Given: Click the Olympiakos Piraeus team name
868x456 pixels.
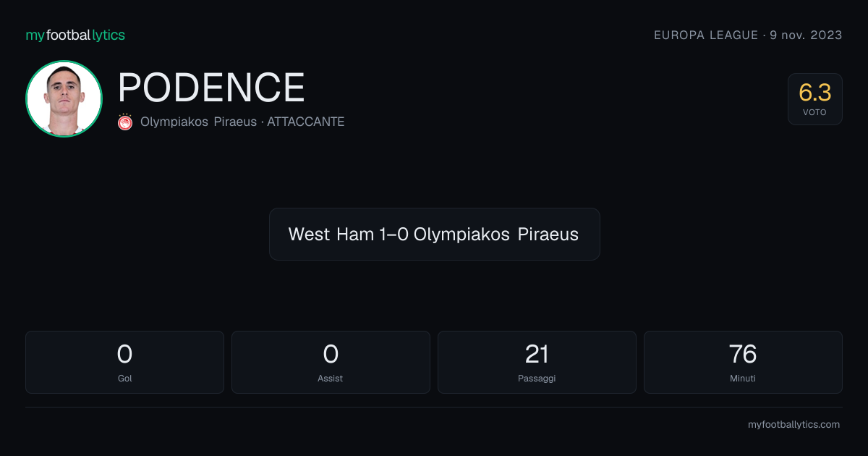Looking at the screenshot, I should pos(198,122).
